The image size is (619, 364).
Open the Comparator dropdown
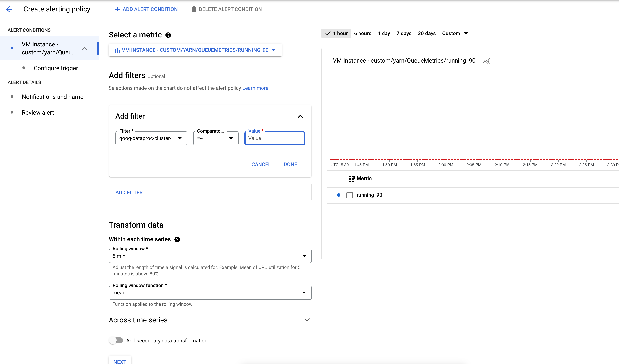coord(215,138)
